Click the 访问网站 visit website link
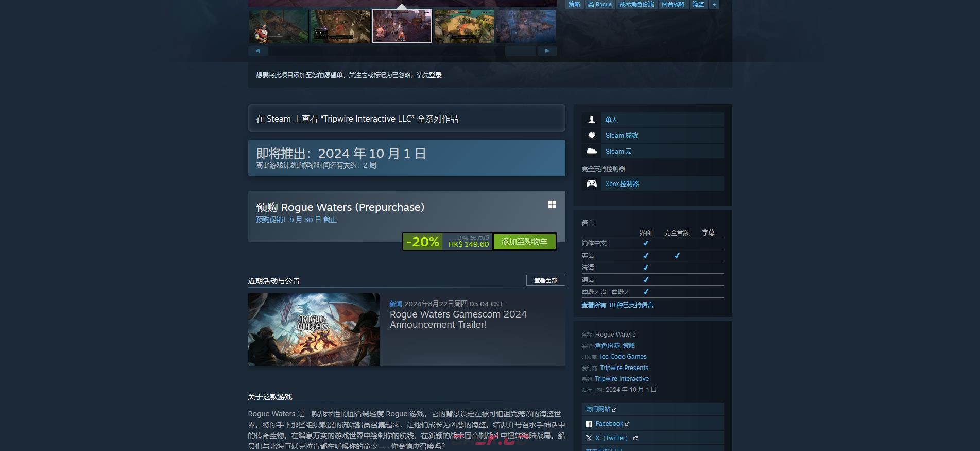The width and height of the screenshot is (980, 451). tap(652, 409)
